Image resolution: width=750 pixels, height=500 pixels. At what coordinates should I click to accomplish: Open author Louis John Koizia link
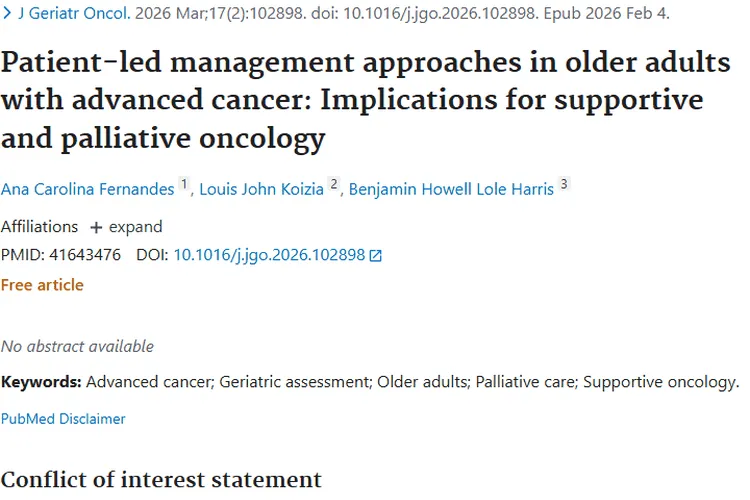coord(261,190)
